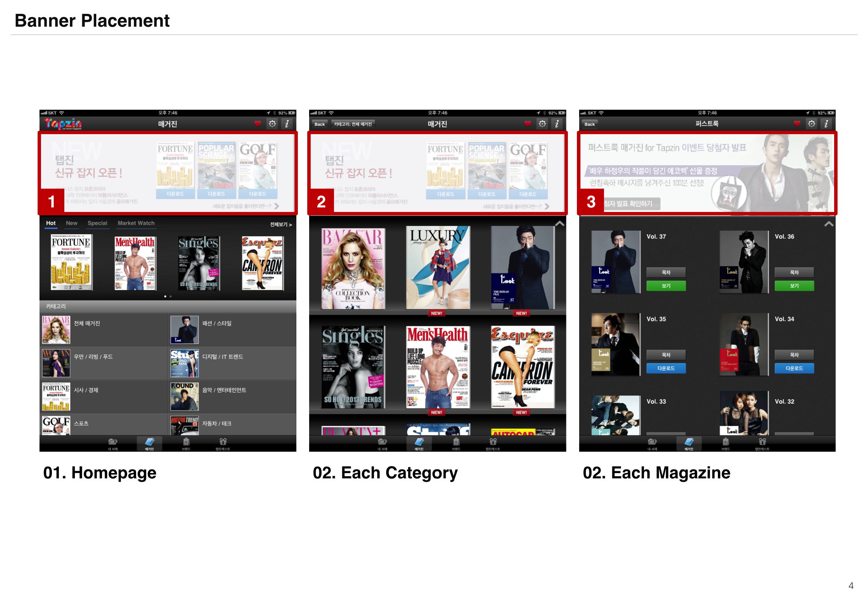Tap the heart favorites icon on Homepage screen
Screen dimensions: 868x599
[x=258, y=124]
